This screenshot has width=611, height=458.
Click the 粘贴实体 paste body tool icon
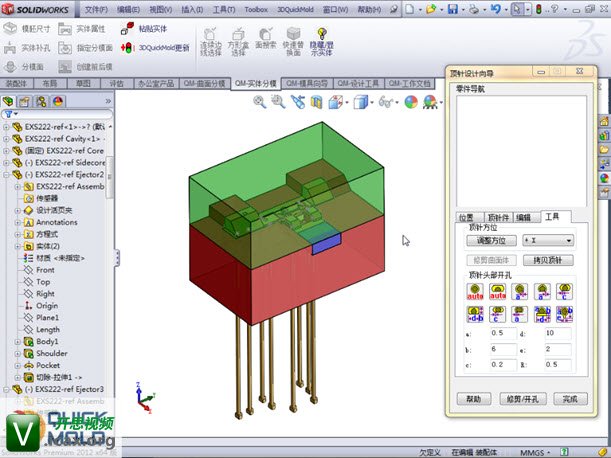(x=127, y=28)
